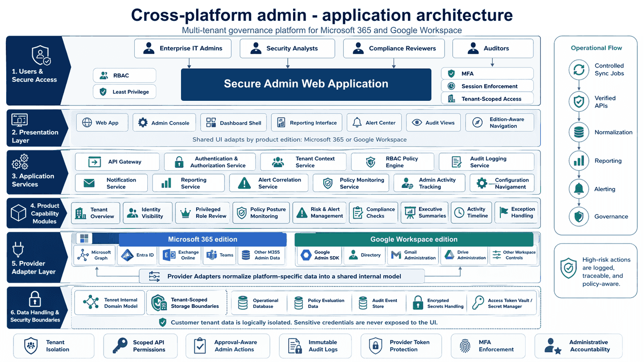Click the Alert Center bell icon
644x362 pixels.
tap(357, 123)
